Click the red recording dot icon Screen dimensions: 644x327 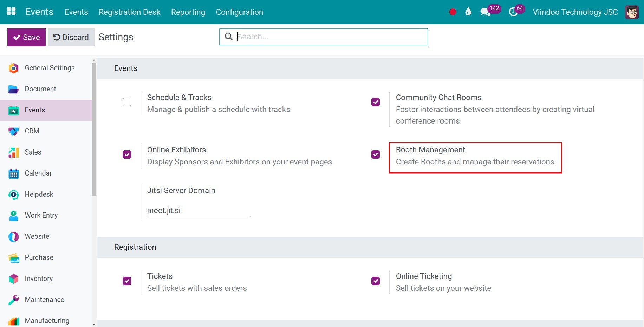click(x=453, y=12)
